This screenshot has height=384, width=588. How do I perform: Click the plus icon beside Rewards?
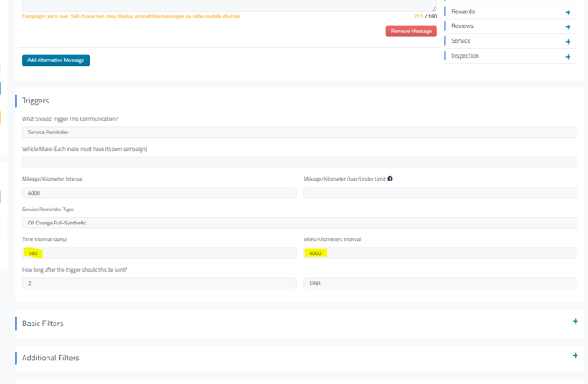(568, 12)
